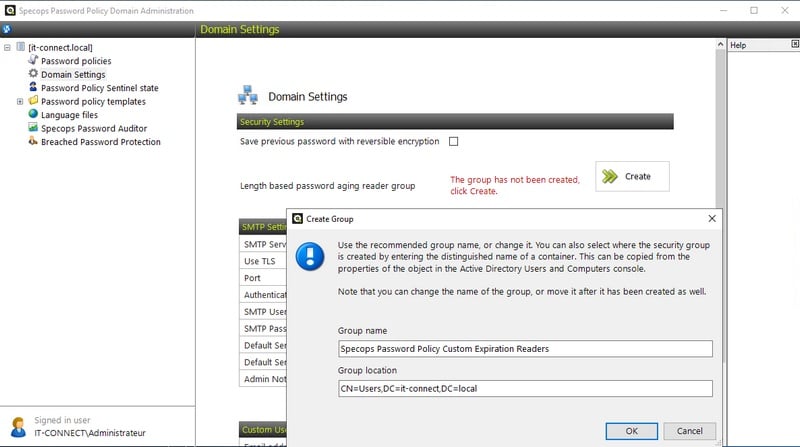This screenshot has width=800, height=447.
Task: Click the Domain Settings network computers icon
Action: click(248, 95)
